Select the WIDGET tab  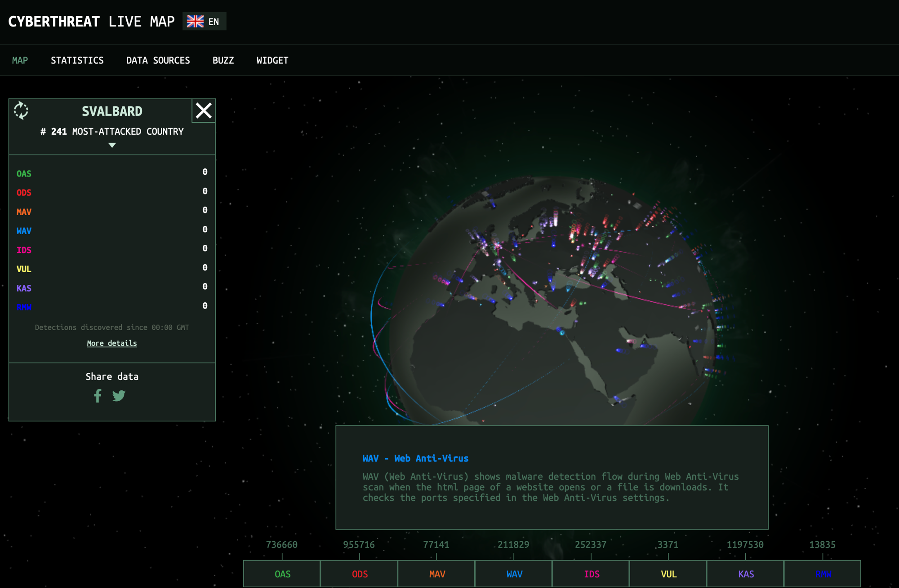pyautogui.click(x=272, y=60)
